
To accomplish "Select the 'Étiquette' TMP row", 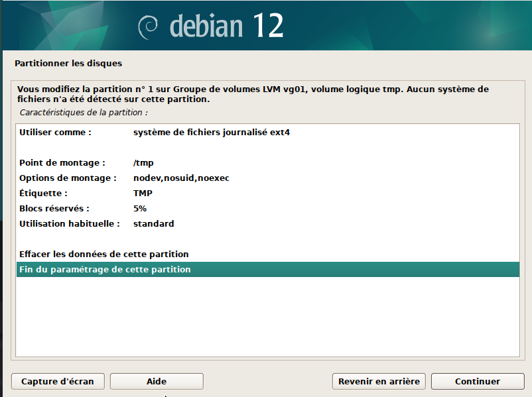I will pyautogui.click(x=268, y=194).
